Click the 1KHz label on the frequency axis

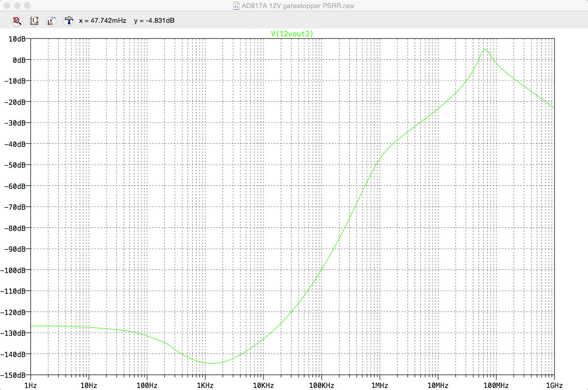205,385
